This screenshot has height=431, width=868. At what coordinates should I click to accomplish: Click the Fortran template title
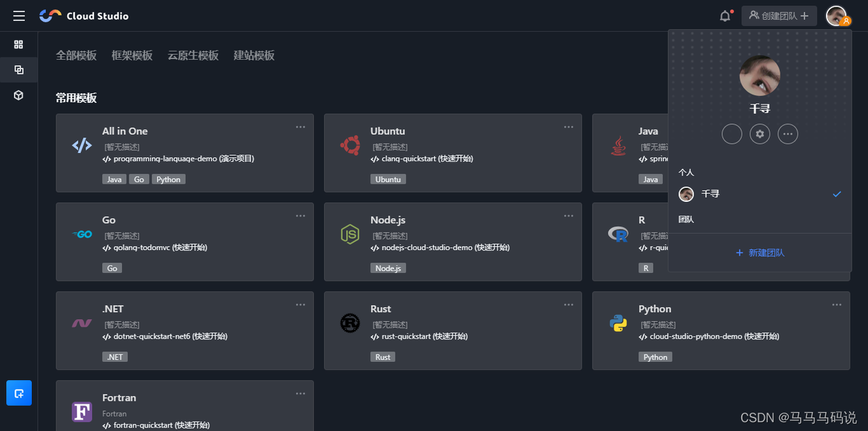coord(119,398)
